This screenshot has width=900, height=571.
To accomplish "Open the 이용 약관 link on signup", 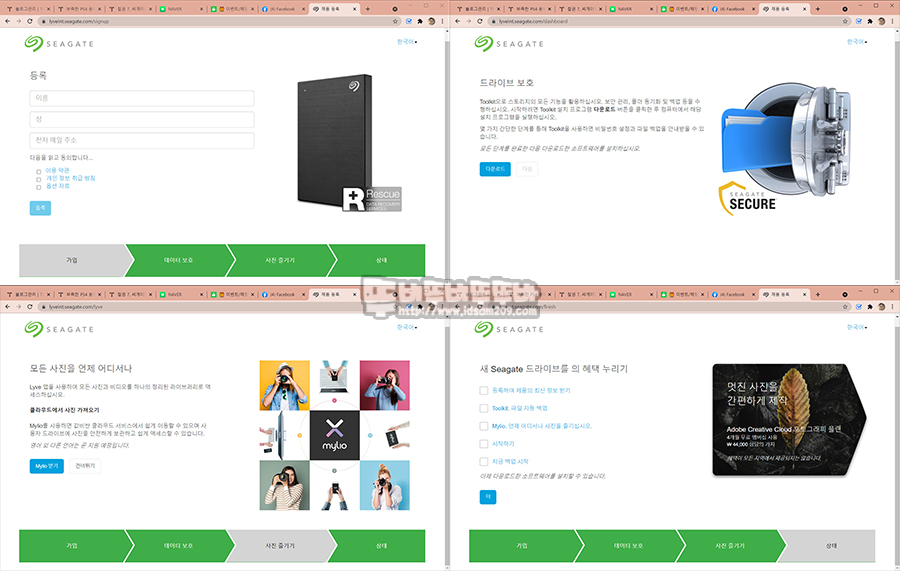I will point(57,171).
